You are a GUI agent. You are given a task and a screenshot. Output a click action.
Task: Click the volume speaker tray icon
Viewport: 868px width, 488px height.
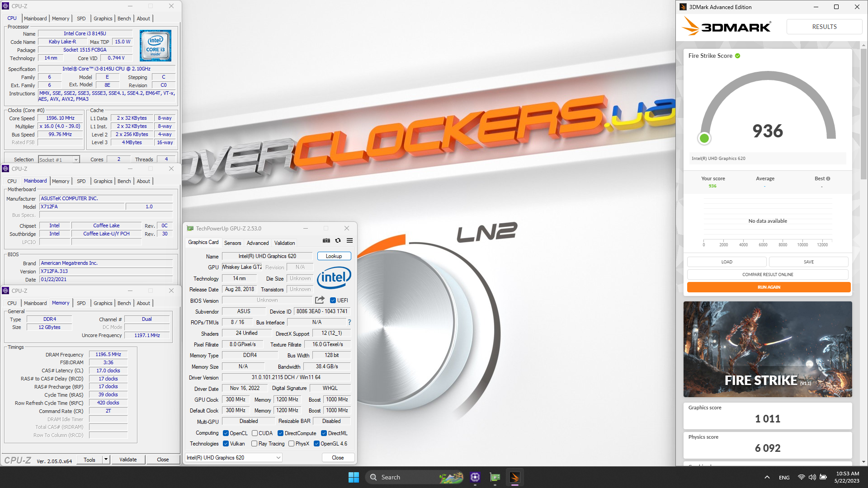coord(812,477)
